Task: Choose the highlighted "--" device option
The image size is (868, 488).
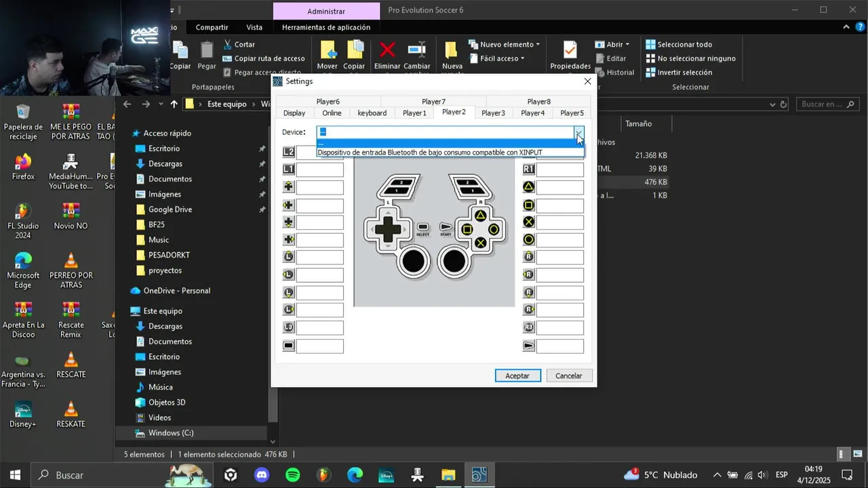Action: [x=450, y=143]
